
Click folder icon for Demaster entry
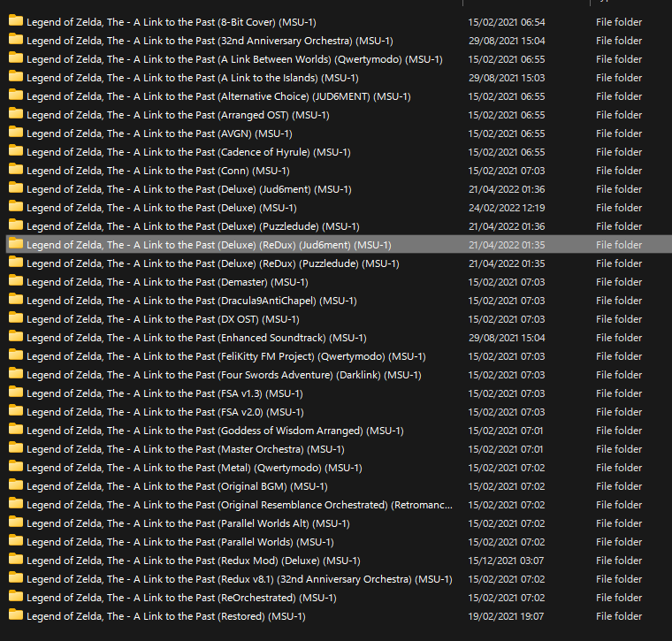16,282
